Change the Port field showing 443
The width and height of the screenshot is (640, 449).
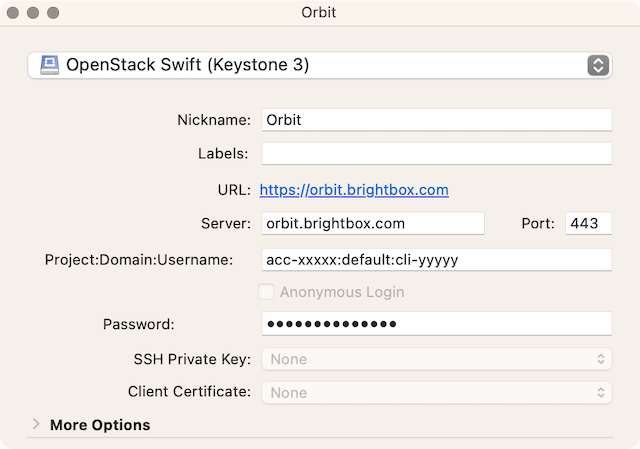point(588,223)
